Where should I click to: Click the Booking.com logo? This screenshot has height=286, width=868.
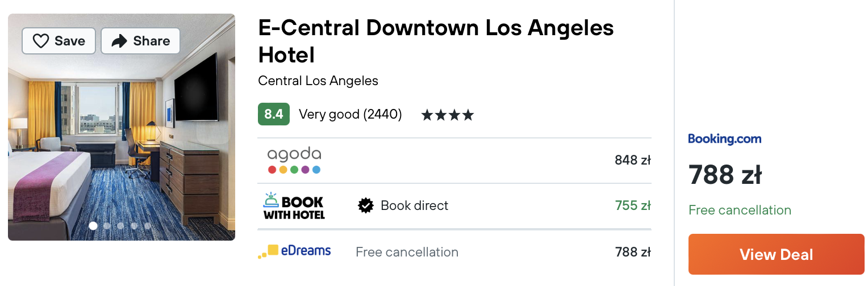click(724, 139)
